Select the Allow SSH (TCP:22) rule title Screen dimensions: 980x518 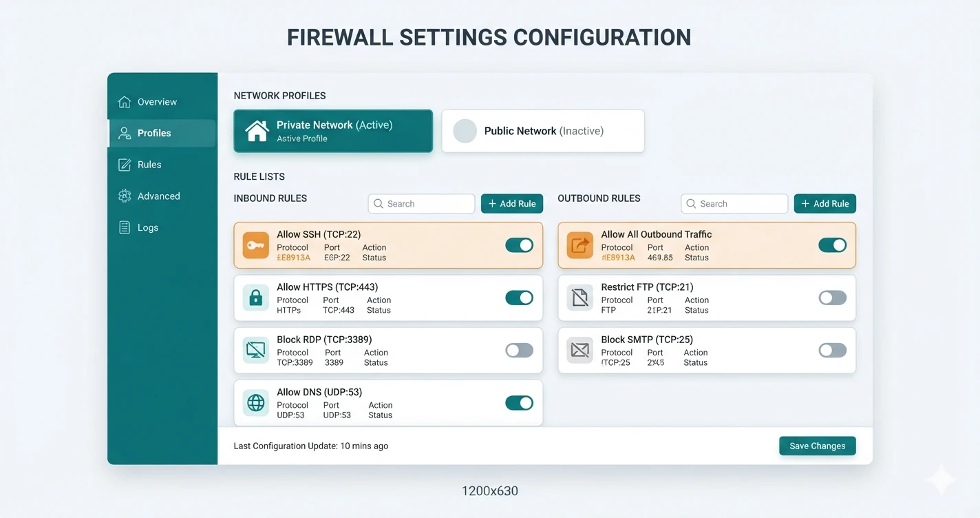[x=319, y=234]
